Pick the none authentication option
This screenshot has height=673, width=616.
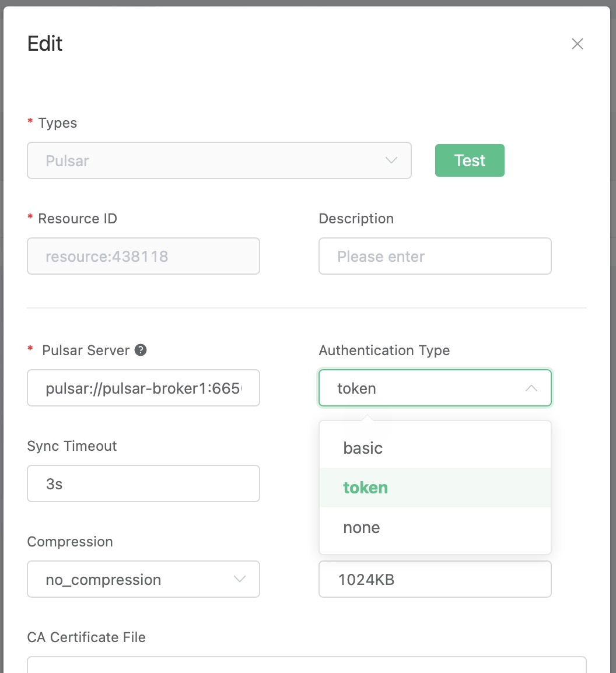click(435, 528)
